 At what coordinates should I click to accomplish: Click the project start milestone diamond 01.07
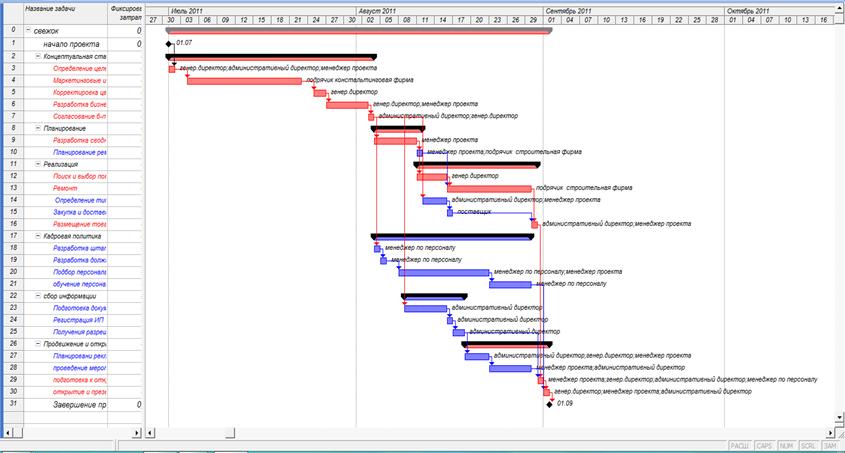point(169,44)
